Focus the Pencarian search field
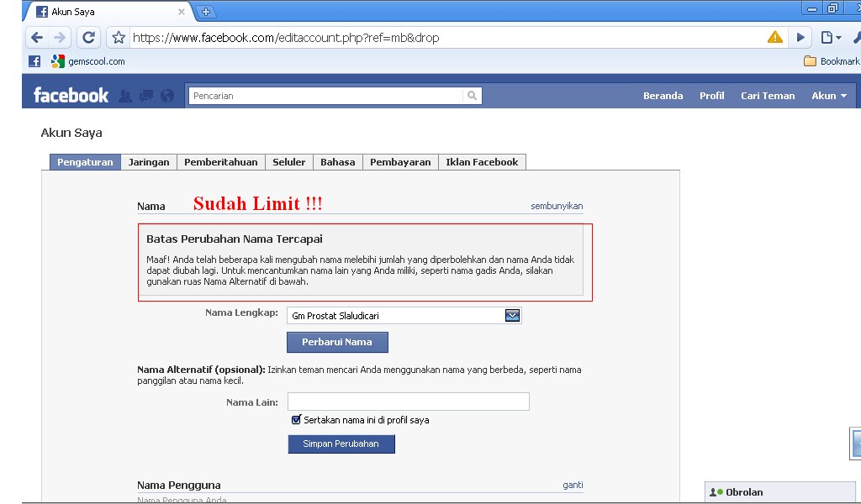 tap(326, 96)
